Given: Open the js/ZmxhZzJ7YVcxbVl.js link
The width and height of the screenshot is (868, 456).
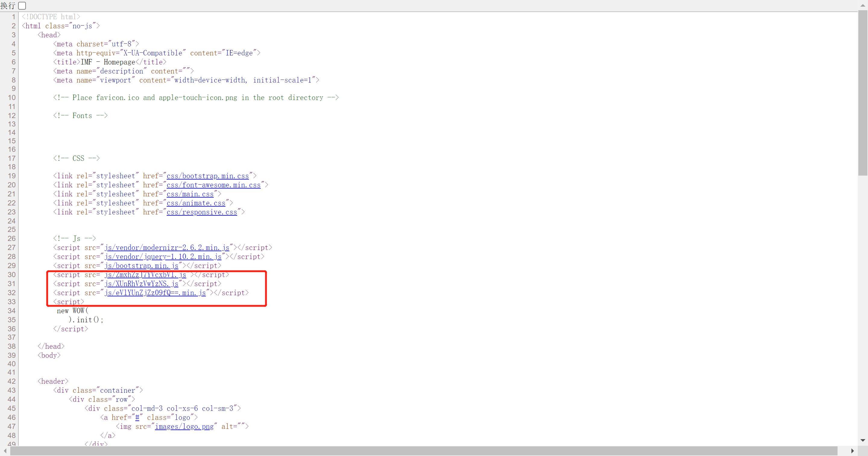Looking at the screenshot, I should coord(145,275).
